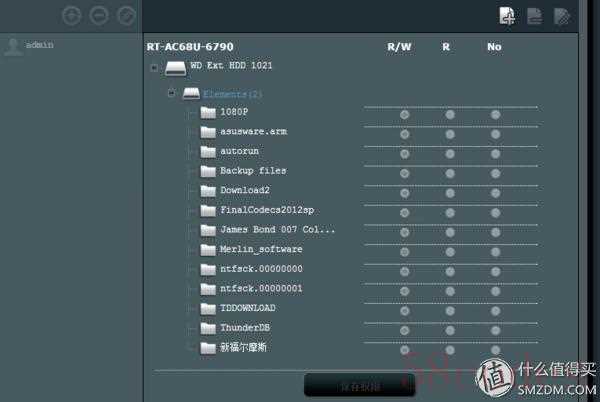Set ntfsck.00000001 to No access

point(496,291)
